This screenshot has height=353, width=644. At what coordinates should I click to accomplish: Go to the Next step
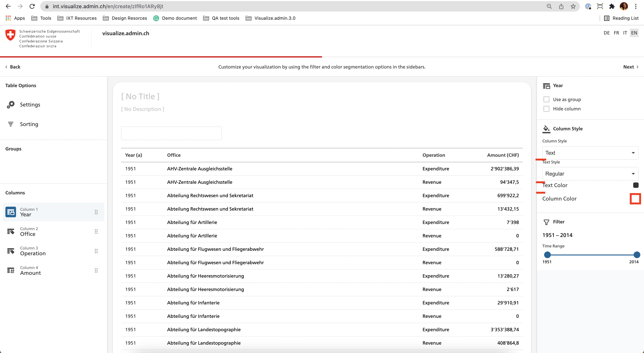pos(630,67)
